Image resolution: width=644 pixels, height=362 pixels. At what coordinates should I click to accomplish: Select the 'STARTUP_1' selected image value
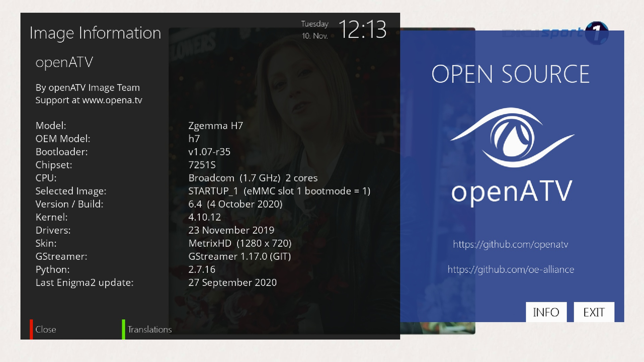[x=279, y=191]
